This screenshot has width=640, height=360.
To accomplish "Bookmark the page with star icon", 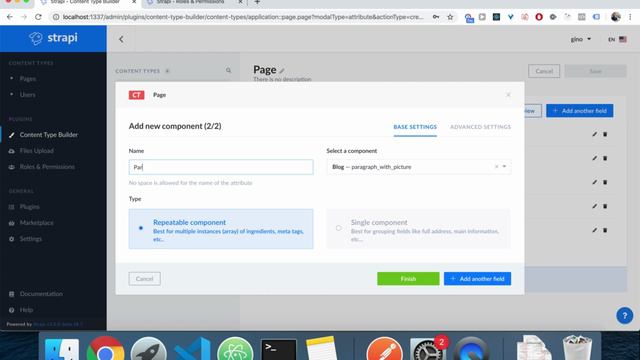I will 450,17.
